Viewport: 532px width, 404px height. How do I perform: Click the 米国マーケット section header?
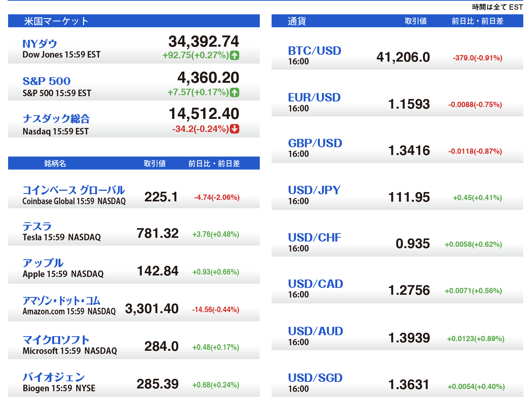pyautogui.click(x=56, y=21)
